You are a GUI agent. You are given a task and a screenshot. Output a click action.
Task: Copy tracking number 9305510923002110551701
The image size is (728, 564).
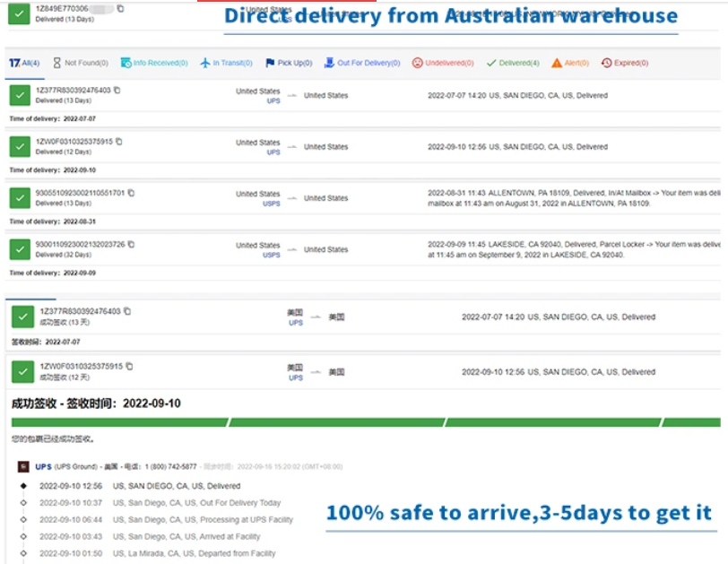tap(132, 193)
